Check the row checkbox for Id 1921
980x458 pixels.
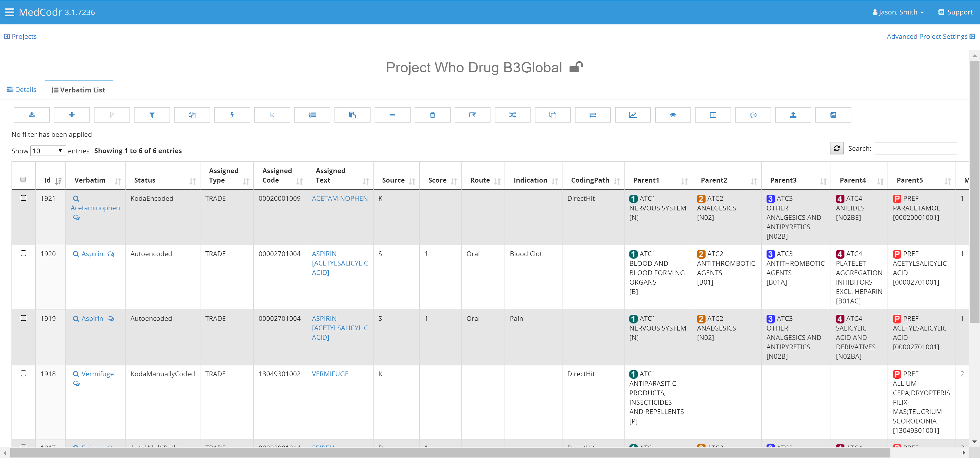pos(24,198)
